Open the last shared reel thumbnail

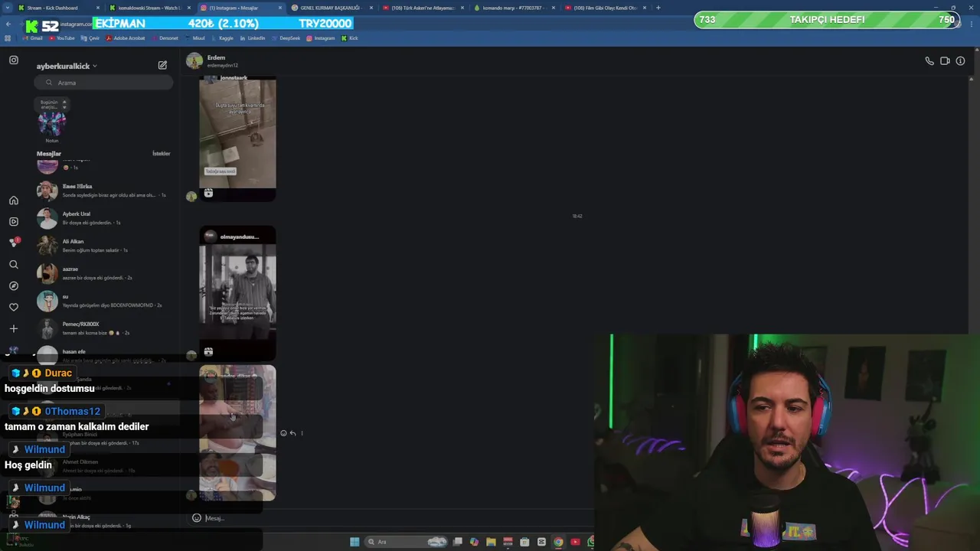click(x=237, y=433)
